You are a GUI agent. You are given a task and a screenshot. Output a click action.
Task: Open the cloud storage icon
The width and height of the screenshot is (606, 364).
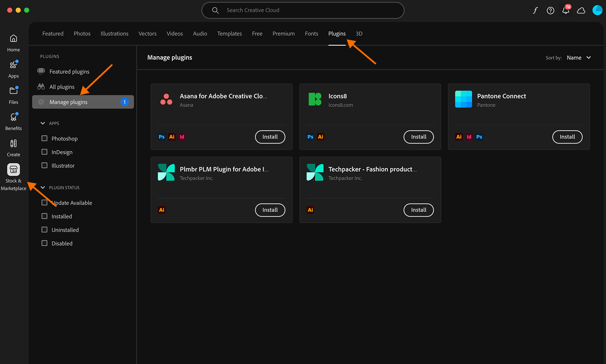coord(581,10)
